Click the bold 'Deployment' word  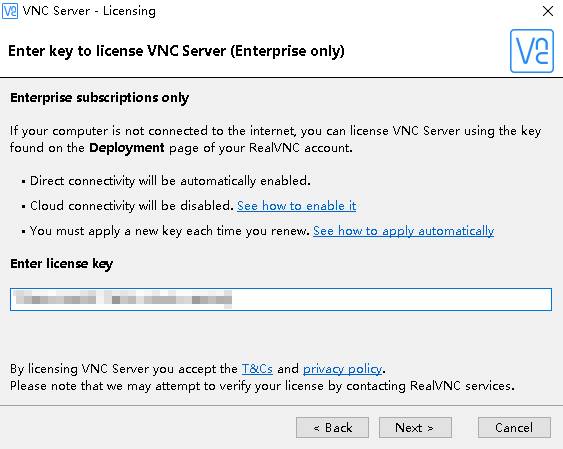[127, 148]
